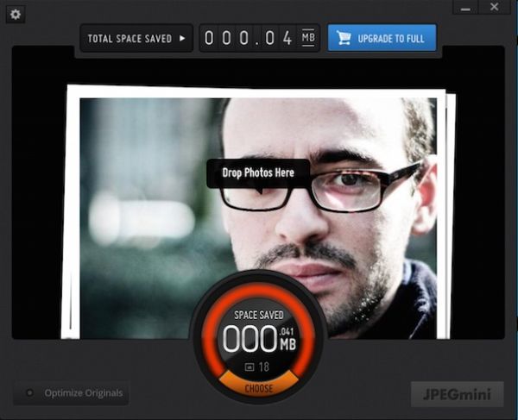Click the MB unit label beside counter

308,38
